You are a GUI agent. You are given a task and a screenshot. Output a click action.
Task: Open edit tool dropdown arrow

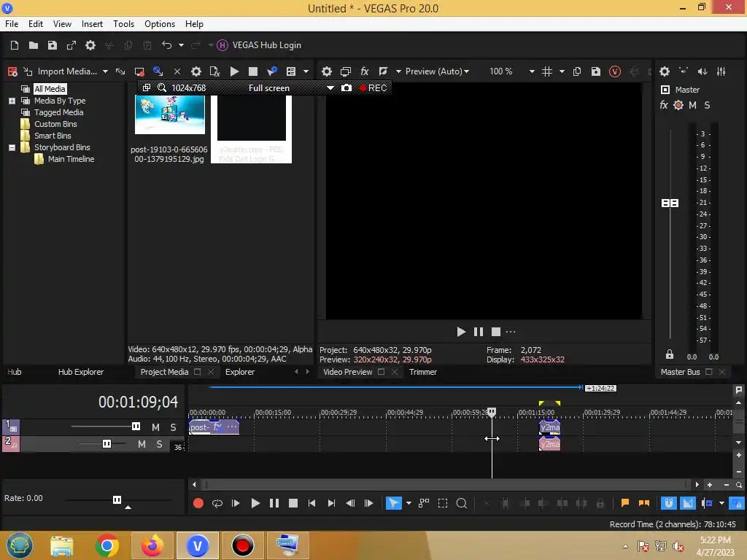(x=409, y=503)
